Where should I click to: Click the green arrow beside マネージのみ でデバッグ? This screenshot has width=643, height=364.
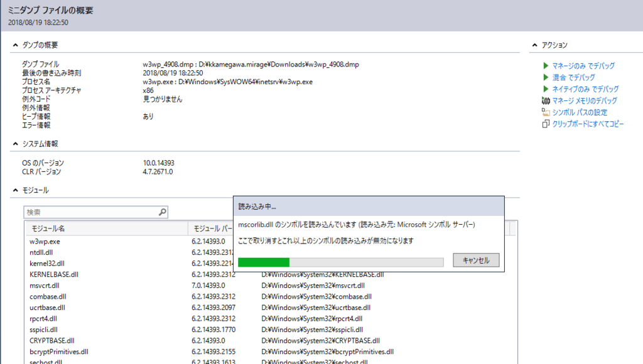(546, 66)
